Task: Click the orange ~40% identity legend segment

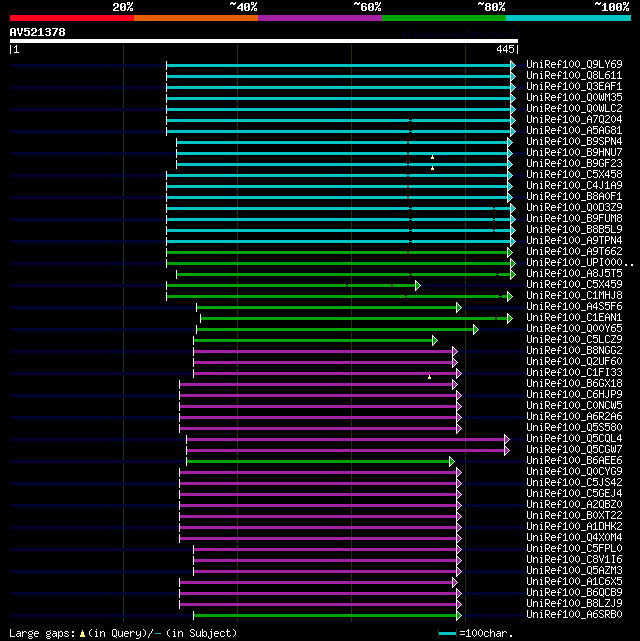Action: coord(196,18)
